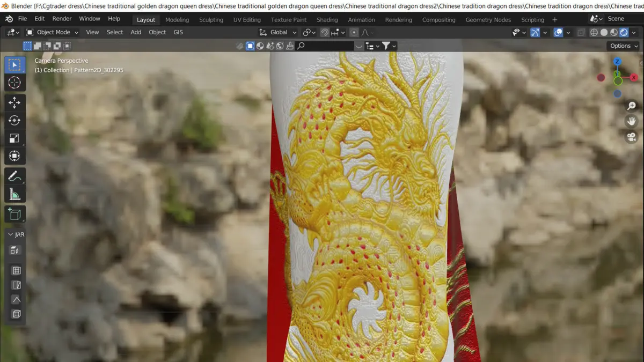Toggle X-ray view button
Screen dimensions: 644x362
pos(581,32)
